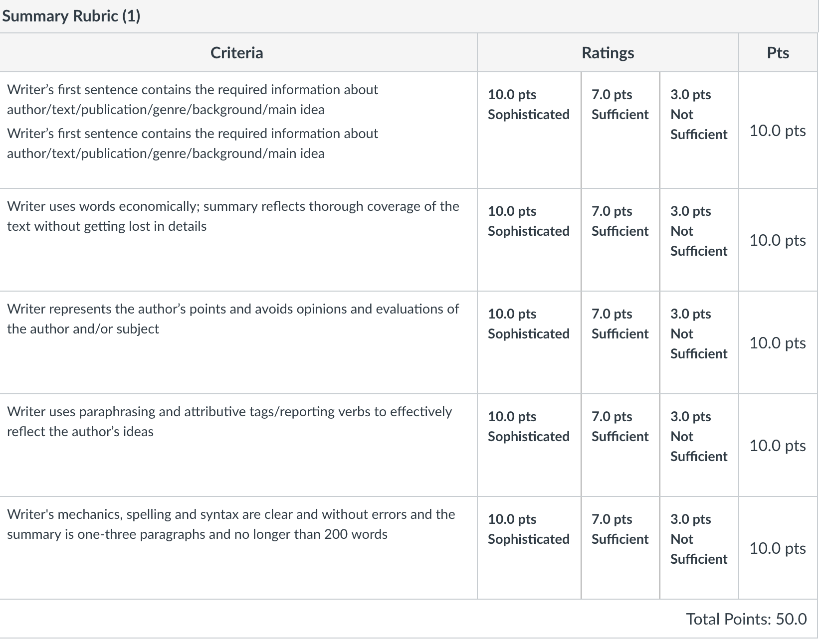The width and height of the screenshot is (824, 644).
Task: Click the Summary Rubric (1) title
Action: pos(71,16)
